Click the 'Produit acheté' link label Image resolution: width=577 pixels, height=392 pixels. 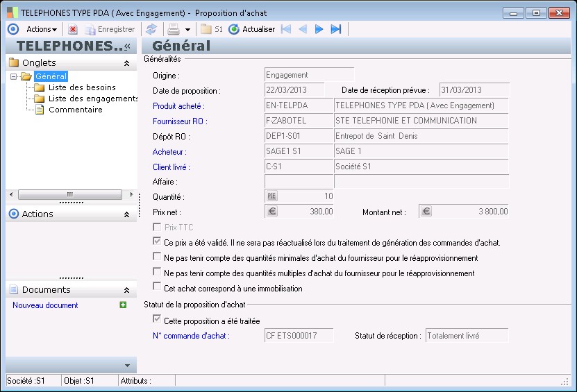pos(178,106)
